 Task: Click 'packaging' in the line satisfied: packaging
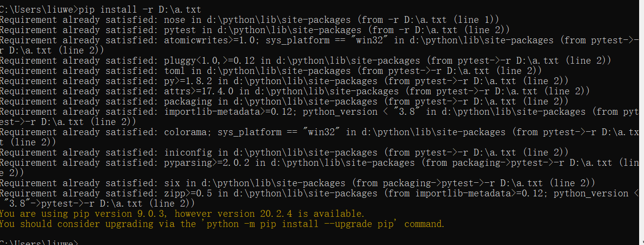click(188, 102)
